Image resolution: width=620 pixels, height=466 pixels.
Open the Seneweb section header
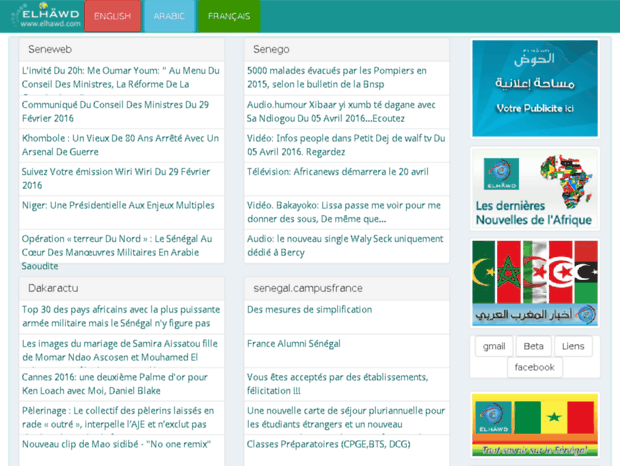(122, 49)
